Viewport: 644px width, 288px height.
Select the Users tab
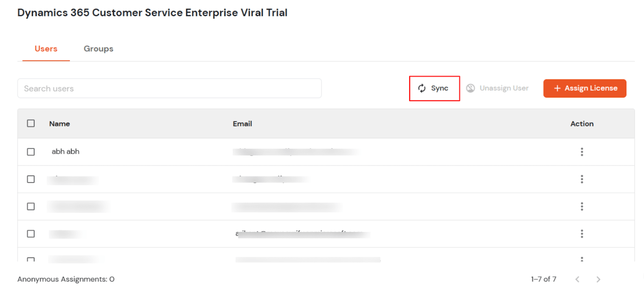tap(45, 48)
